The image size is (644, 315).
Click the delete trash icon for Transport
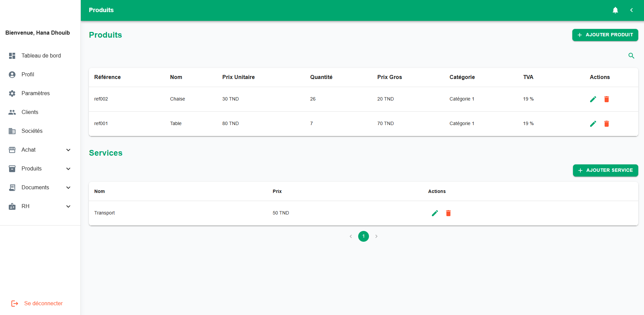448,213
